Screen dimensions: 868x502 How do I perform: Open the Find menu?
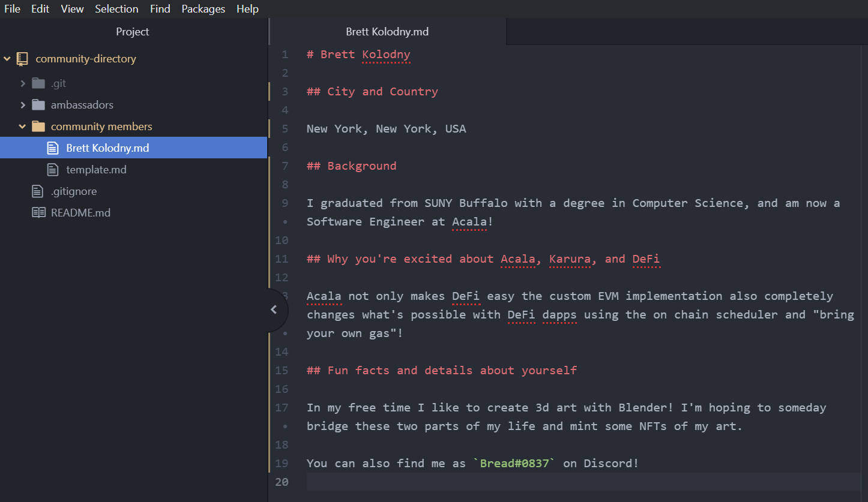click(x=160, y=9)
